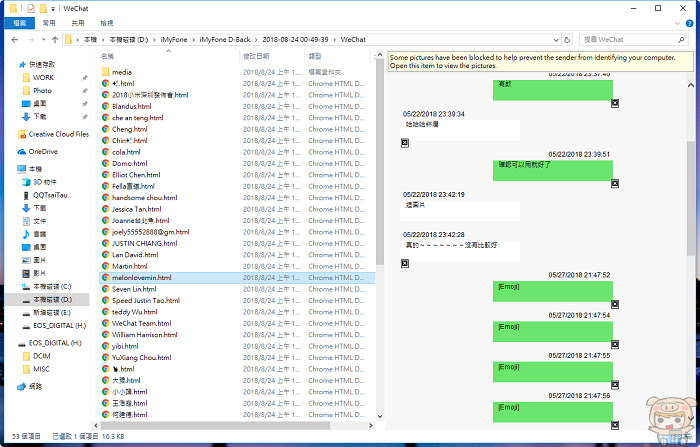Open the help question mark icon
This screenshot has width=700, height=447.
click(690, 23)
